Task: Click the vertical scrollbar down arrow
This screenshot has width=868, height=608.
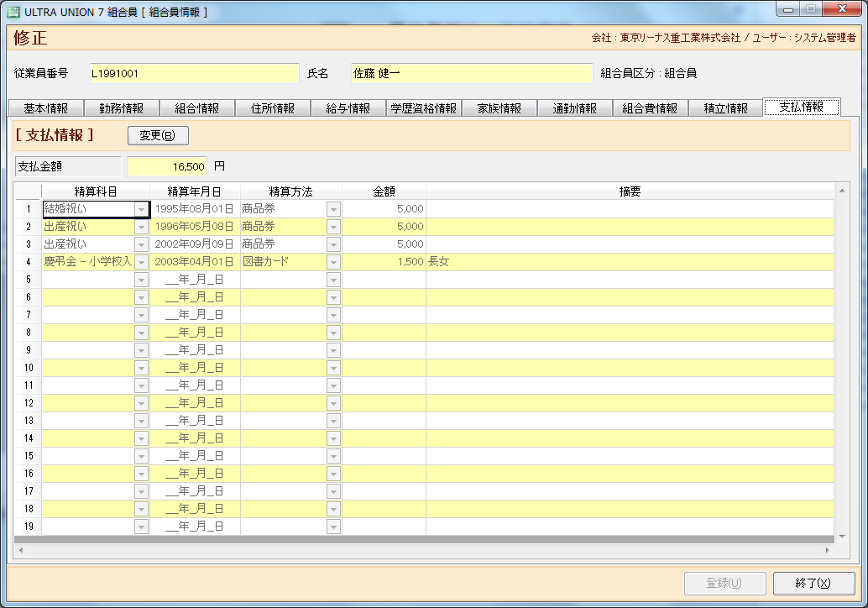Action: (x=842, y=537)
